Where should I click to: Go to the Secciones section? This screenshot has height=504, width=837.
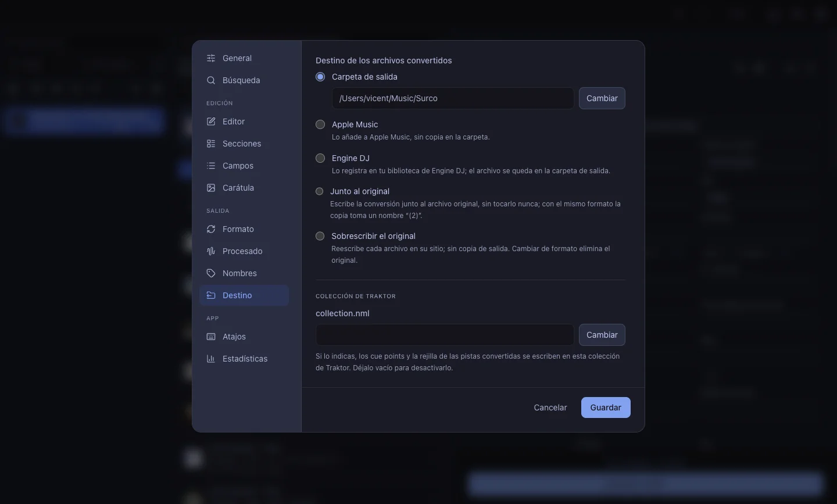tap(244, 144)
